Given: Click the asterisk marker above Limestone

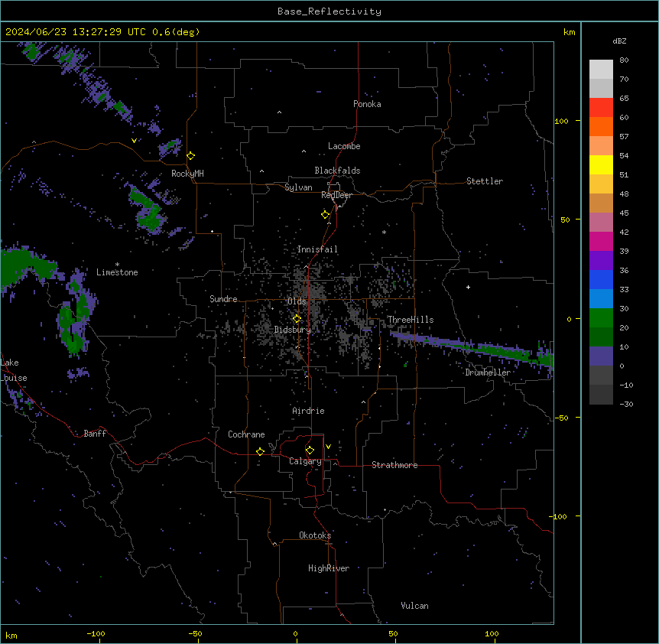Looking at the screenshot, I should pos(117,265).
